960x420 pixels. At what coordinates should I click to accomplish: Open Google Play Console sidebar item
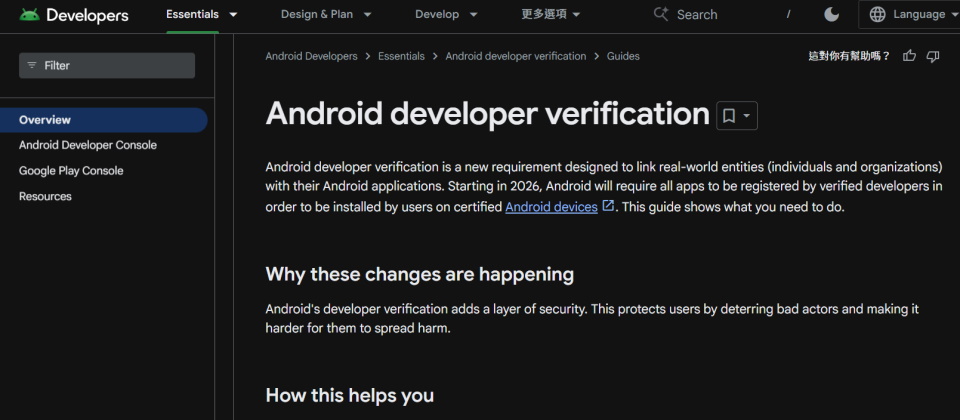(x=71, y=171)
